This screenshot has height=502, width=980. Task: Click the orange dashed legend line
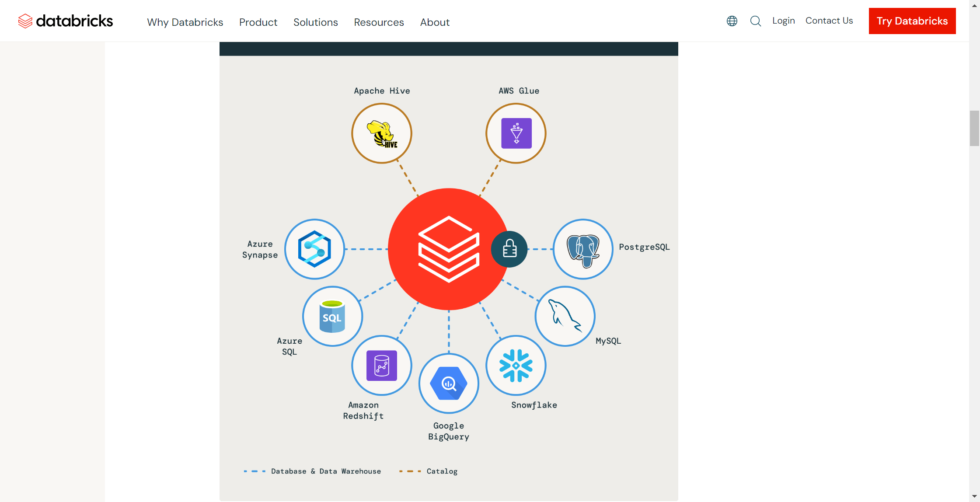(x=410, y=471)
